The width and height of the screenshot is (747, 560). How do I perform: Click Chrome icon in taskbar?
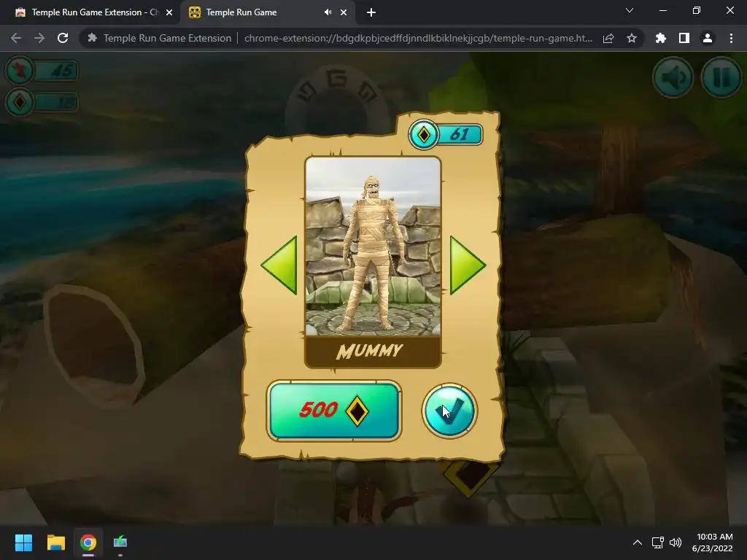pyautogui.click(x=88, y=542)
